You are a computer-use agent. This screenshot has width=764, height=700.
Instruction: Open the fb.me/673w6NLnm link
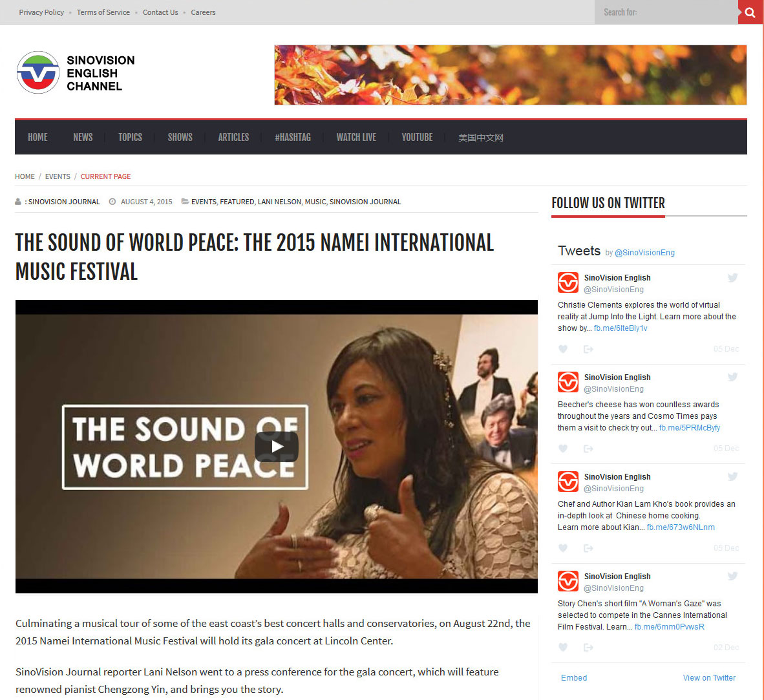click(681, 527)
